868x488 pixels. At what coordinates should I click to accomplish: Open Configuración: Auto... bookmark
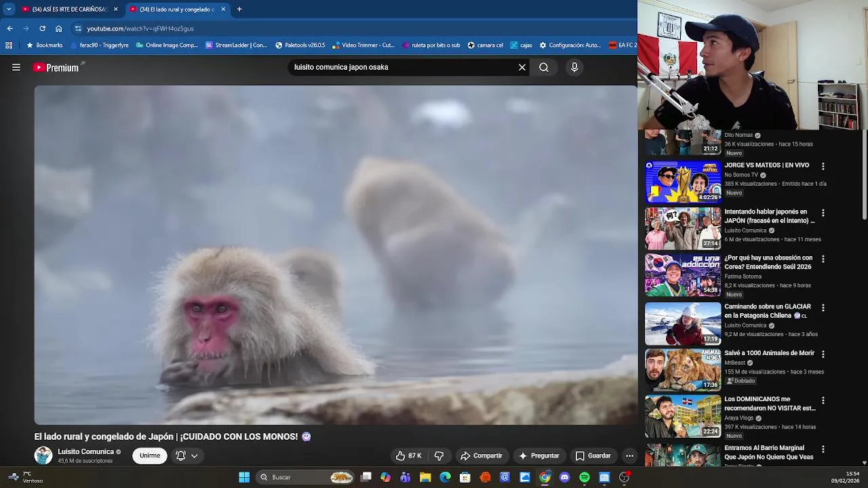570,45
